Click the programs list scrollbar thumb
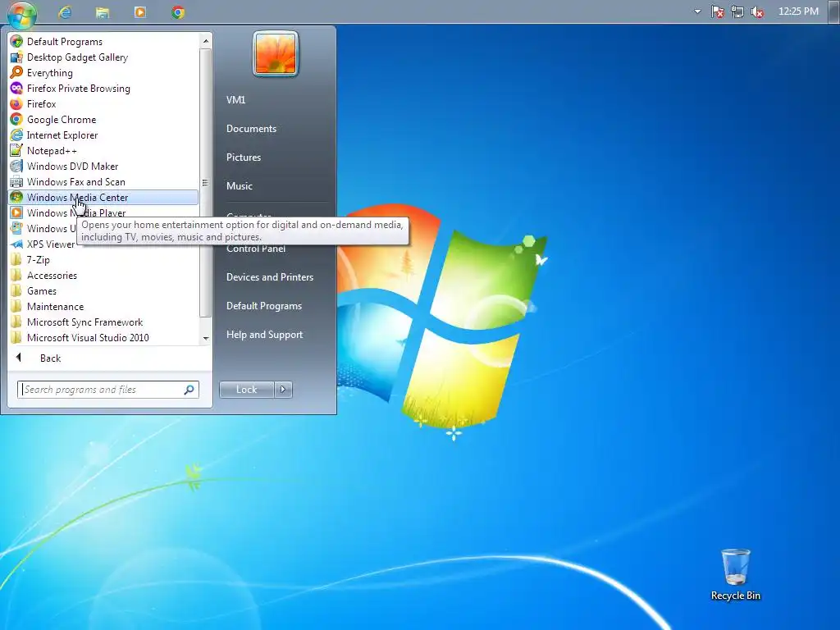 pos(206,183)
